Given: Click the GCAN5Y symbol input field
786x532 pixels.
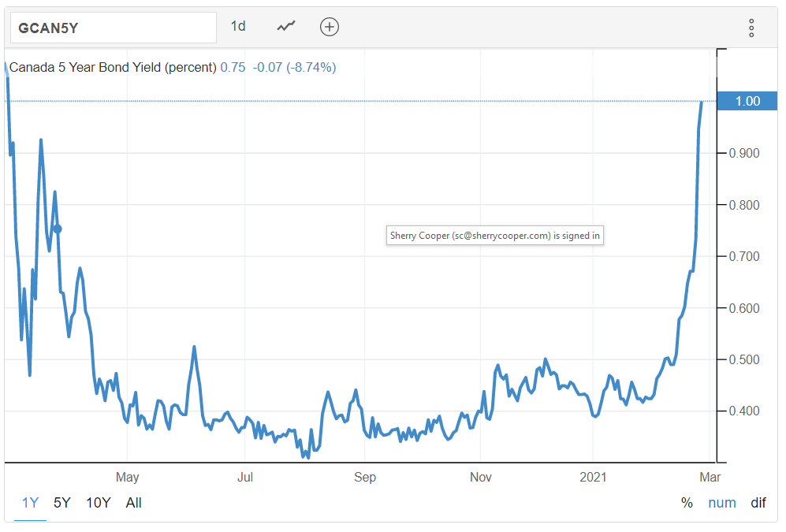Looking at the screenshot, I should tap(114, 28).
